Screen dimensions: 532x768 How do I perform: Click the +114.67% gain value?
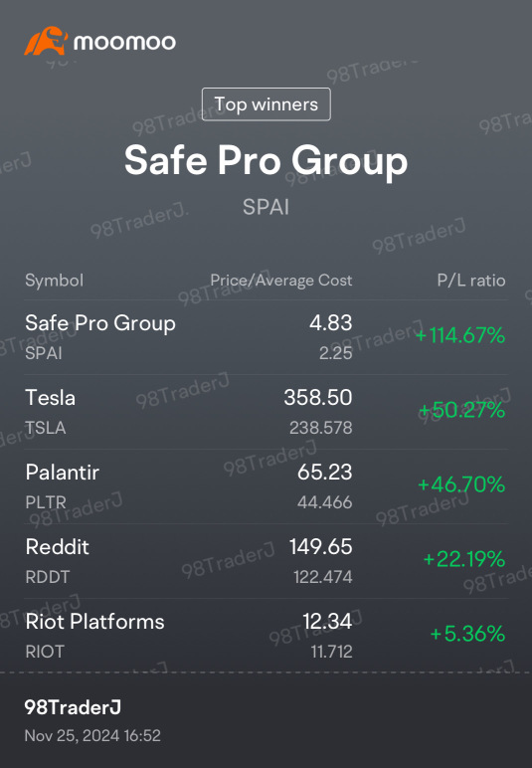(460, 335)
